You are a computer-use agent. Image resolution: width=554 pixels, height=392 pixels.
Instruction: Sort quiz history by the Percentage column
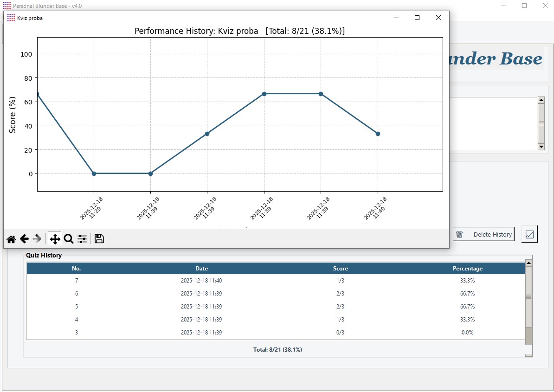coord(468,268)
